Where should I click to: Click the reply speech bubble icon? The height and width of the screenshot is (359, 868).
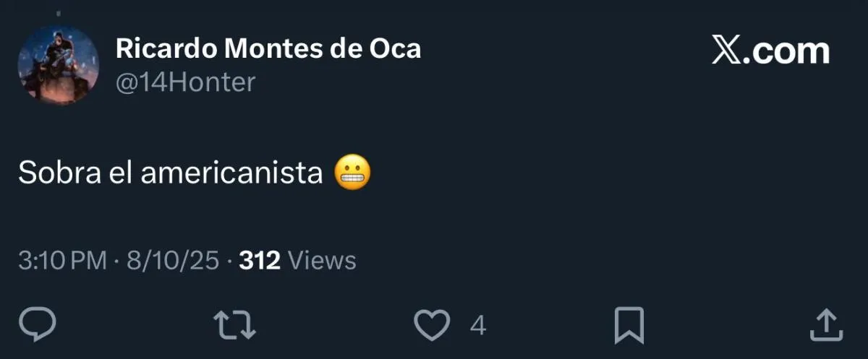[37, 326]
